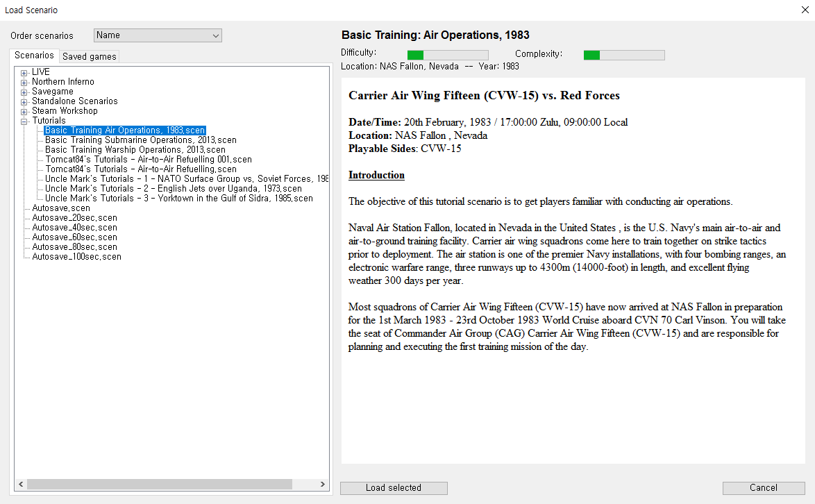This screenshot has width=815, height=504.
Task: Click the scenario title Basic Training: Air Operations, 1983
Action: 435,35
